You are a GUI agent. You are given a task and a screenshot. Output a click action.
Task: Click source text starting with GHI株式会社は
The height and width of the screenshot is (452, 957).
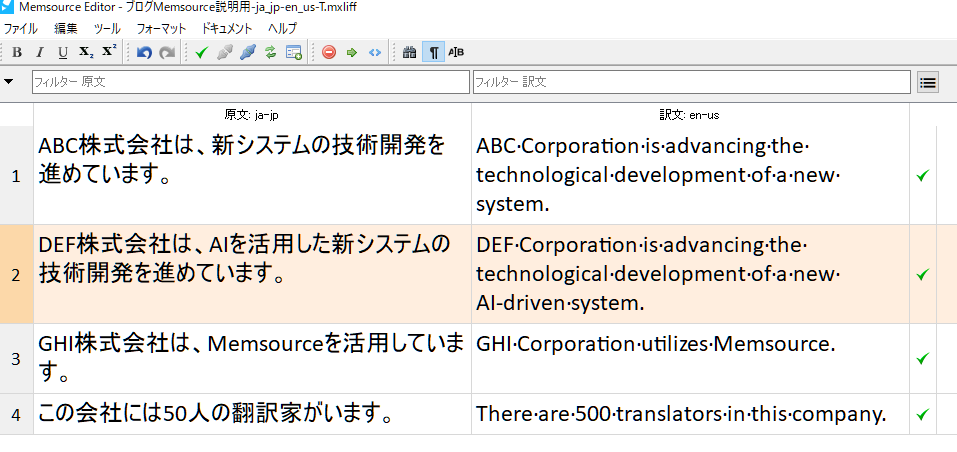coord(250,358)
